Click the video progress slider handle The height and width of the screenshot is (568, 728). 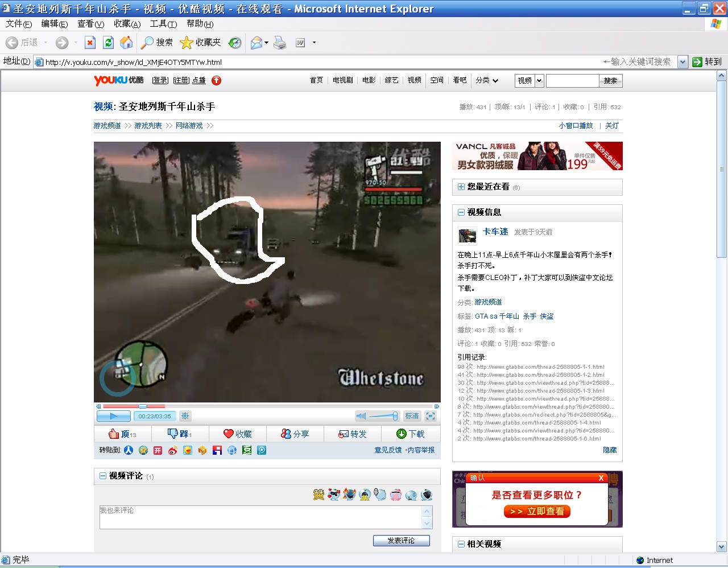point(143,406)
